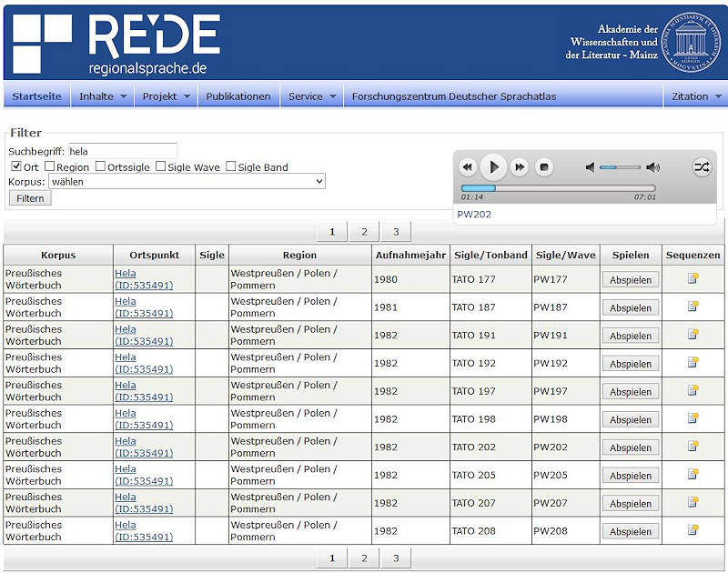Play recording PW205 with Abspielen

tap(631, 476)
